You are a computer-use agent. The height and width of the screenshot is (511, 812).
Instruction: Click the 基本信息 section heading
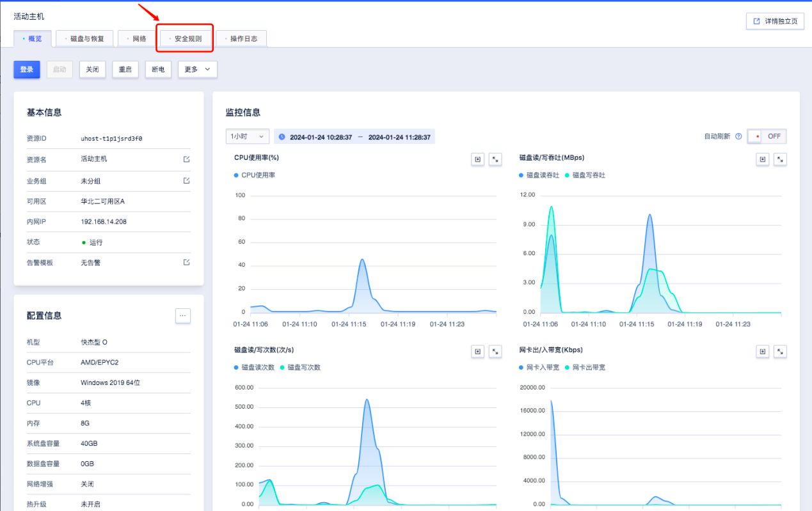44,113
